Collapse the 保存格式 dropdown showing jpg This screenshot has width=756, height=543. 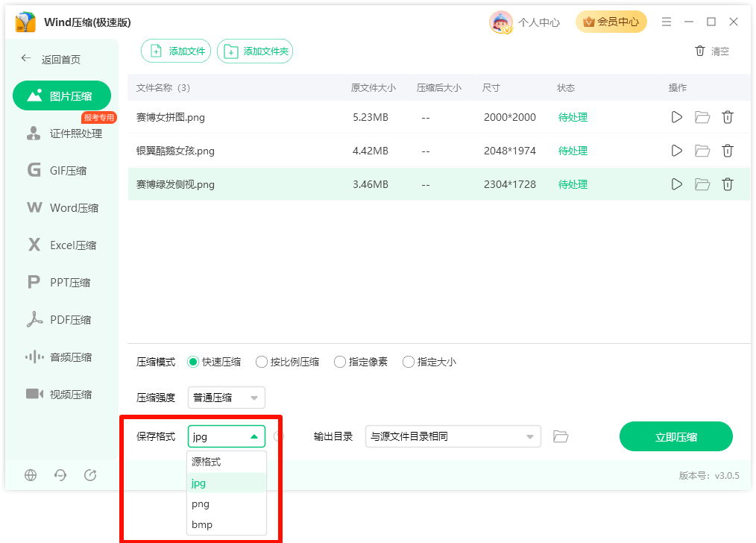tap(226, 436)
